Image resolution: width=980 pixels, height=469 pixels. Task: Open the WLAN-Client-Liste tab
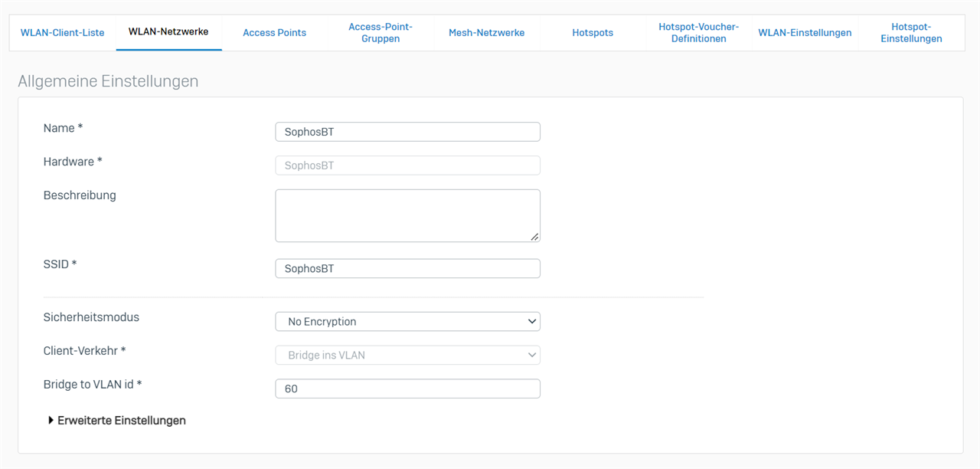tap(62, 33)
